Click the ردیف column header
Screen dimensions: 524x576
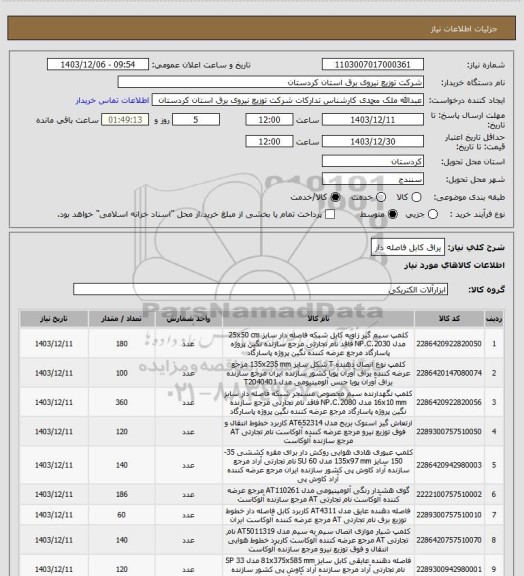[494, 318]
